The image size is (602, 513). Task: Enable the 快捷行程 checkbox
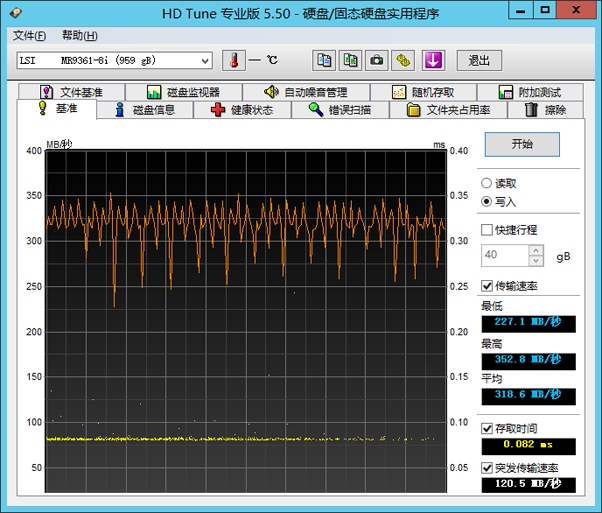pos(486,230)
